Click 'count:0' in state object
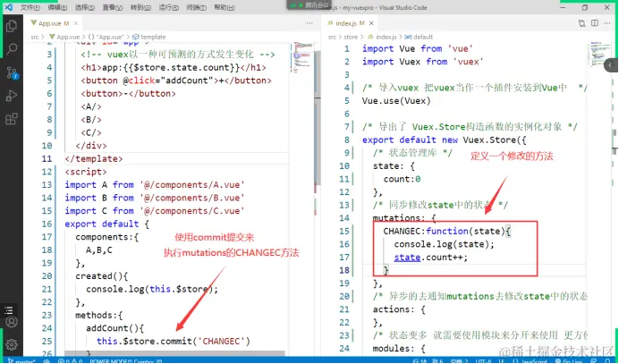The image size is (619, 364). 402,179
